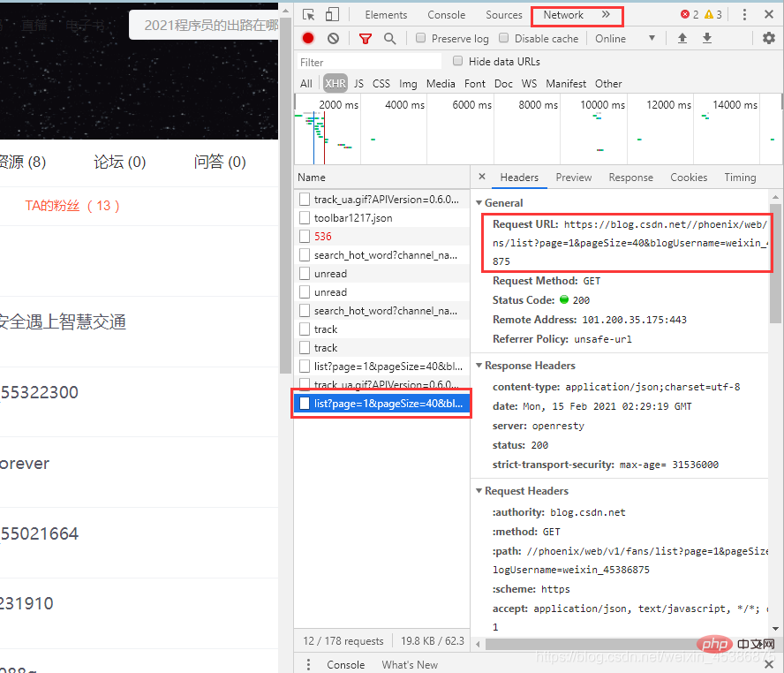Check the Disable cache option
The width and height of the screenshot is (784, 673).
click(x=504, y=38)
